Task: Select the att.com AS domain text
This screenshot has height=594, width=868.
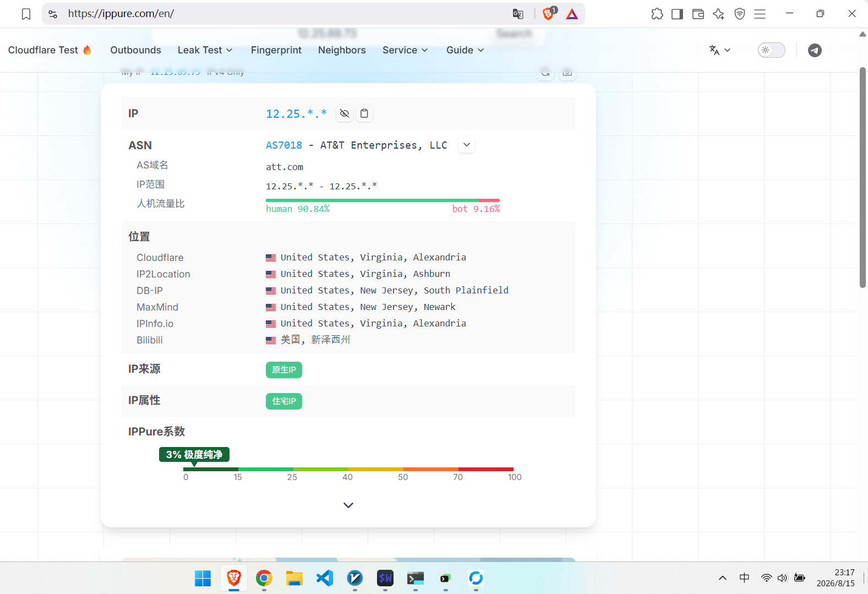Action: (x=285, y=167)
